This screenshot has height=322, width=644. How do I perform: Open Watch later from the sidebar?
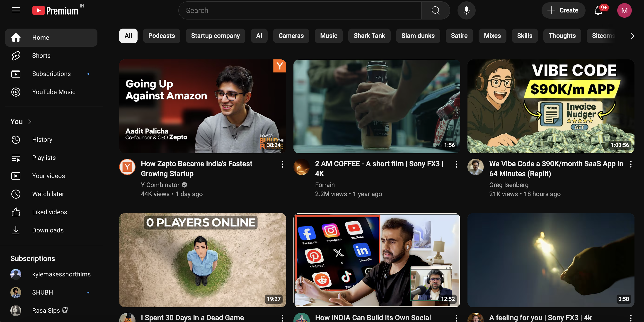(48, 194)
